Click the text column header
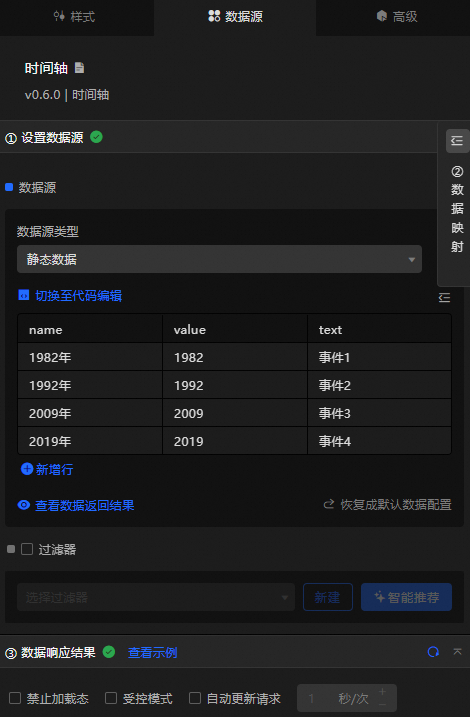The image size is (470, 717). [x=379, y=329]
